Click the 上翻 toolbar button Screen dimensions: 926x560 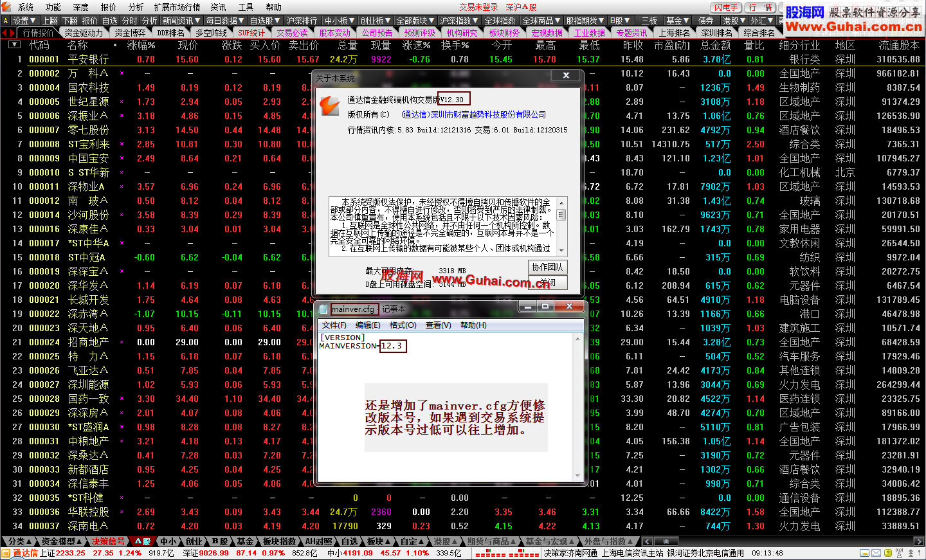click(x=50, y=21)
